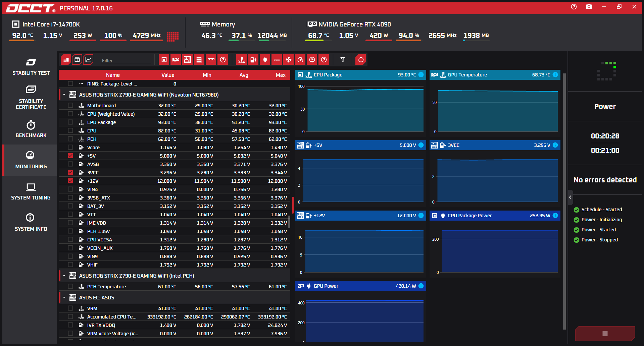Collapse the Nuvoton NCT6798D sensor group

tap(64, 95)
